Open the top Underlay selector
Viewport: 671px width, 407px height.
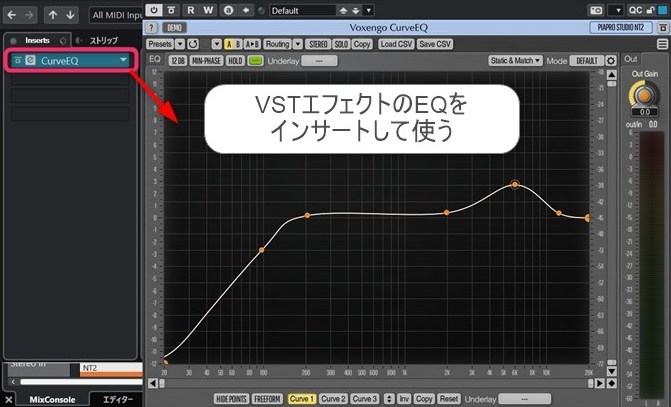[319, 61]
